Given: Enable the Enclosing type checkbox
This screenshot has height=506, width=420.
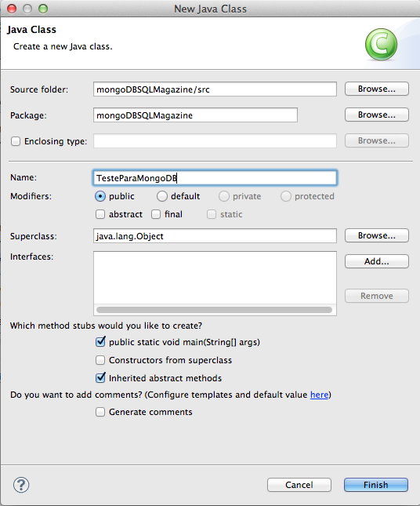Looking at the screenshot, I should (x=16, y=141).
